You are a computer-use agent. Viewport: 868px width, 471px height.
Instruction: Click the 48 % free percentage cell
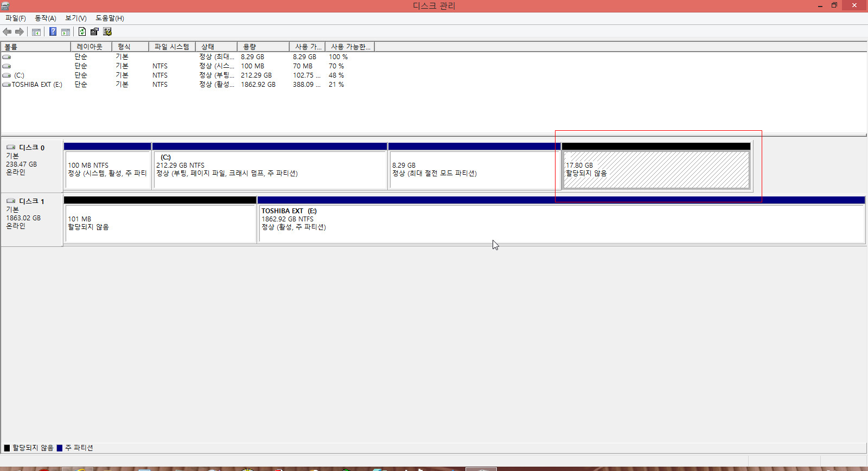pyautogui.click(x=336, y=75)
